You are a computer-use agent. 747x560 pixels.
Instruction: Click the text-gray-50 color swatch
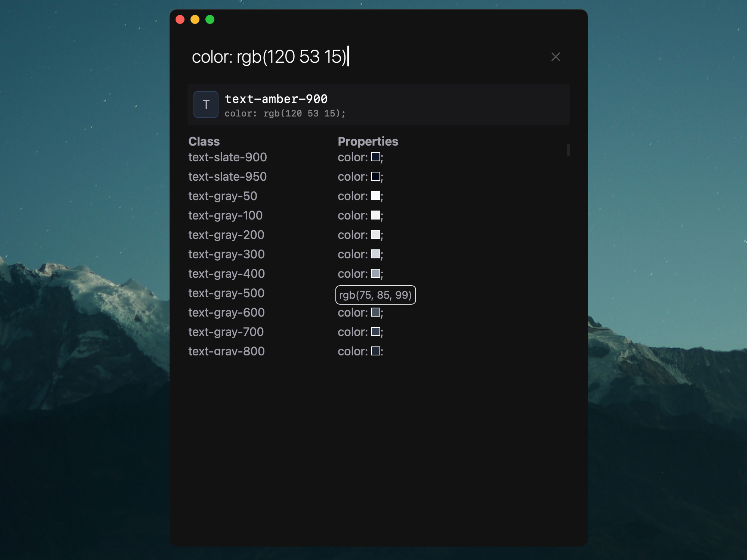(x=375, y=196)
